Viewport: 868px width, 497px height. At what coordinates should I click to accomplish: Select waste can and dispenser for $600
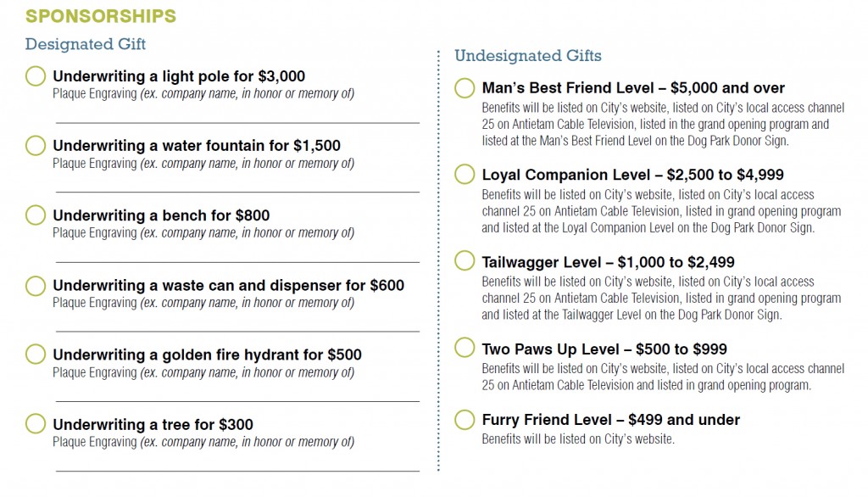(36, 286)
